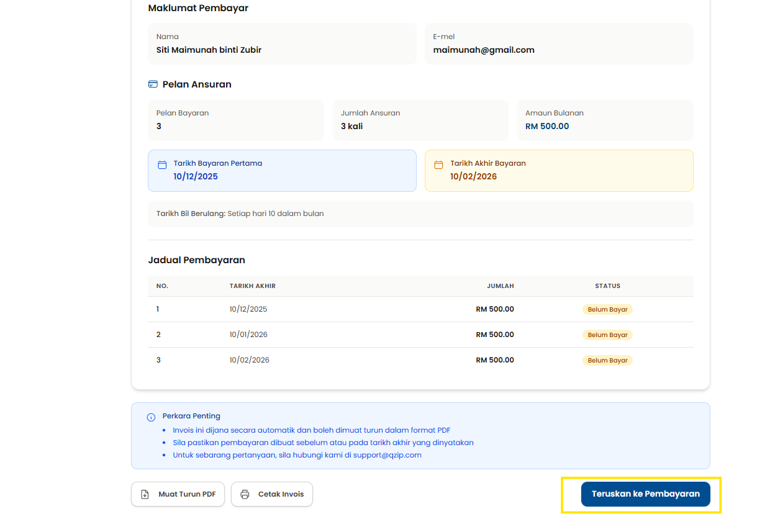770x532 pixels.
Task: Click the Nama field showing Siti Maimunah
Action: click(x=282, y=43)
